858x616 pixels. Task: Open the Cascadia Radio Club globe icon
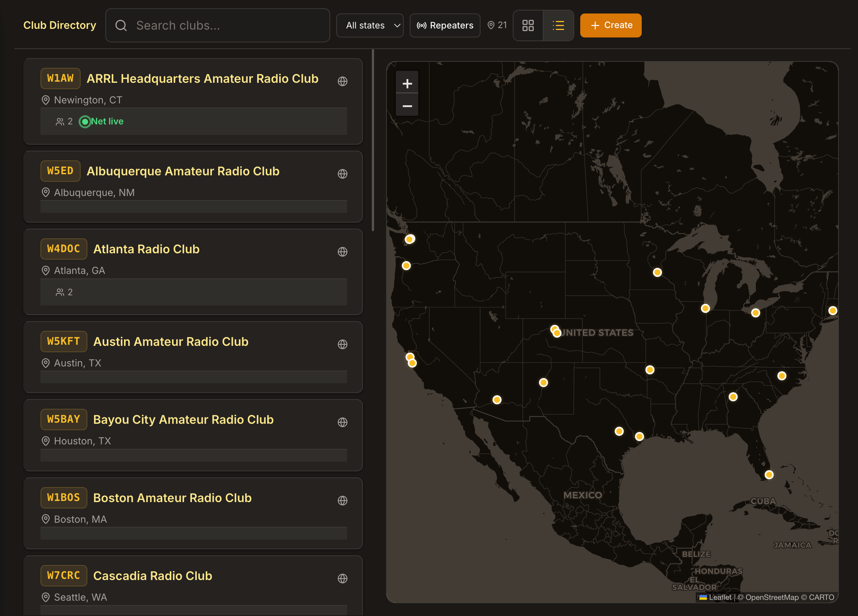342,579
